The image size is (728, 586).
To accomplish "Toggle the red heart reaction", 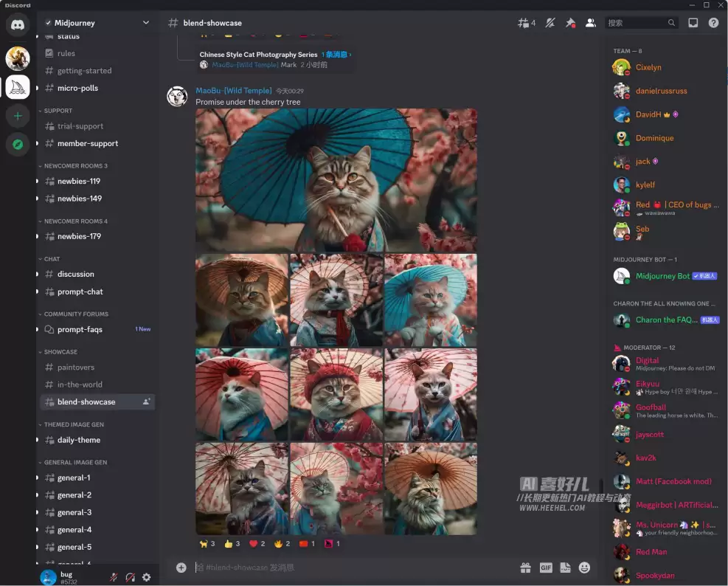I will click(257, 544).
